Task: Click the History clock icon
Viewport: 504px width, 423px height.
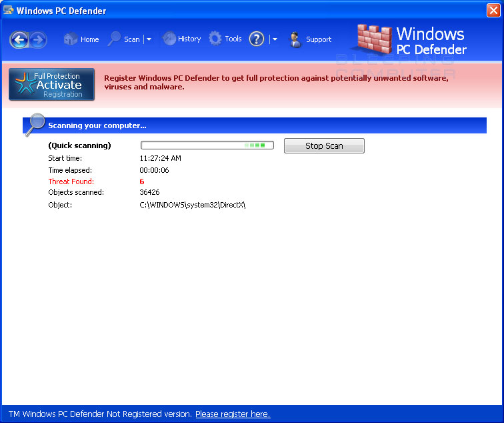Action: point(169,39)
